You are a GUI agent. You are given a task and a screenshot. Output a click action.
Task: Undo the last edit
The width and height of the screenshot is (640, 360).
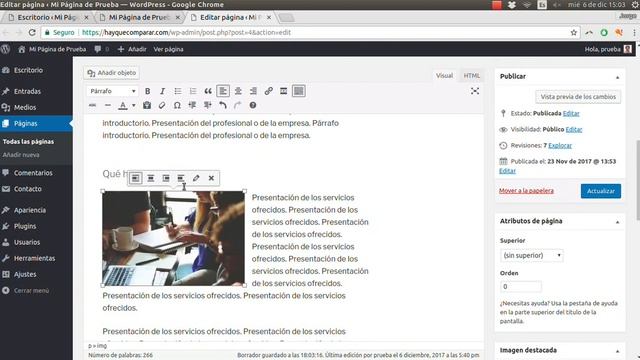[x=222, y=105]
